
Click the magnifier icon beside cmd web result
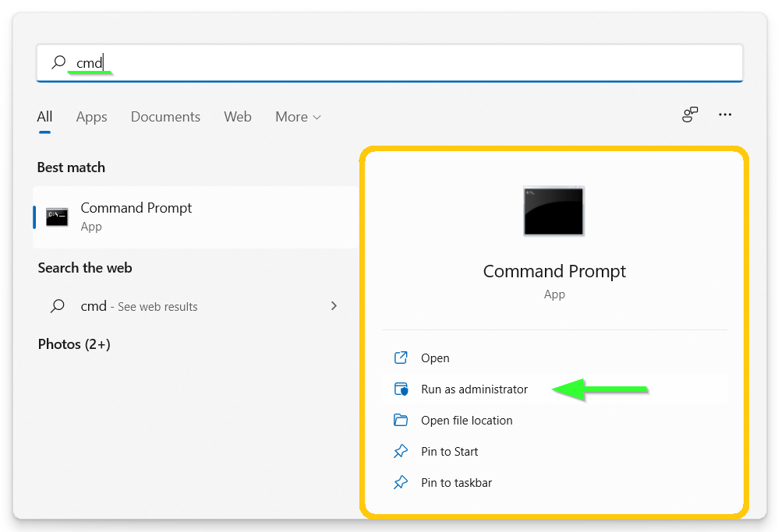click(x=58, y=306)
